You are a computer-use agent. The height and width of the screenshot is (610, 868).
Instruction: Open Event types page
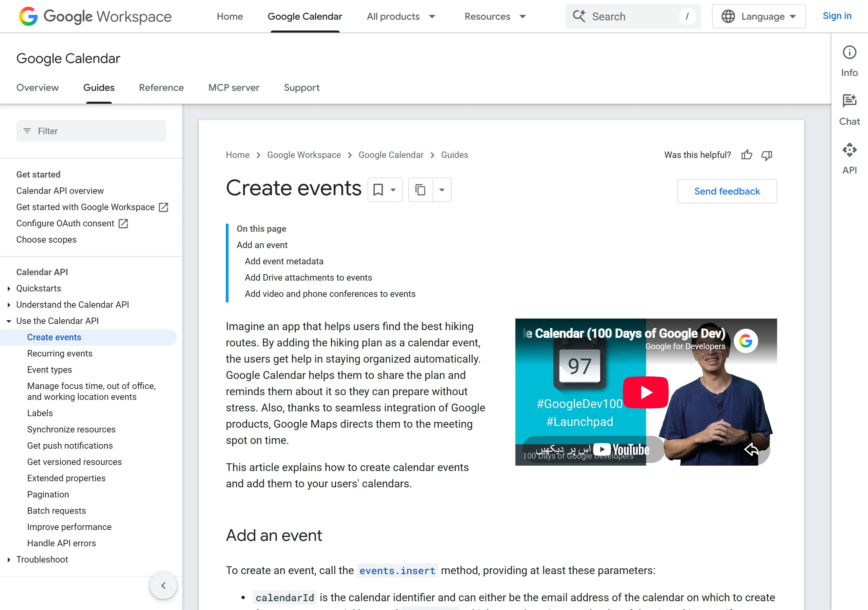tap(50, 370)
